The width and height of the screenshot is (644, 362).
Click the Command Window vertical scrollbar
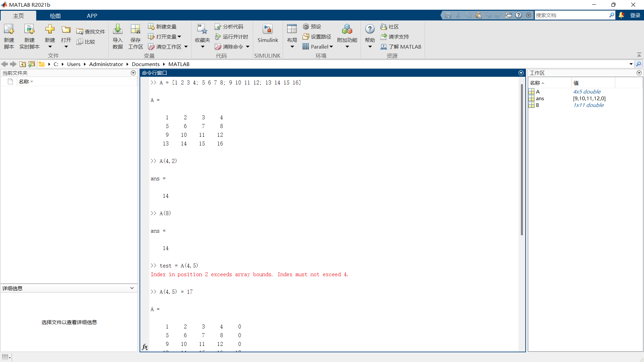coord(522,160)
